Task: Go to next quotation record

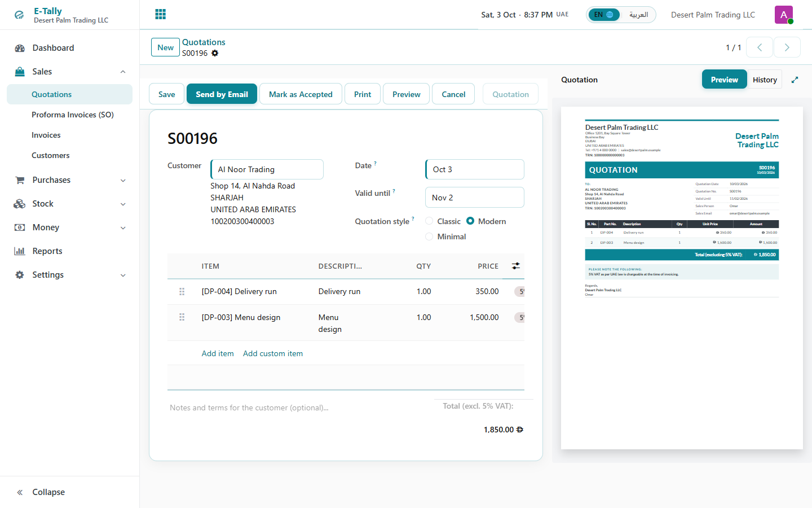Action: pos(787,47)
